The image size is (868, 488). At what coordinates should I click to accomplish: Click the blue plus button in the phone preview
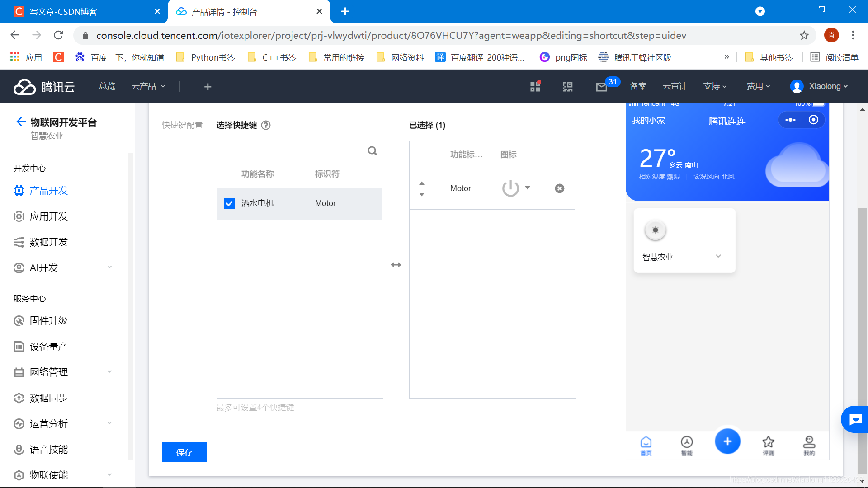pyautogui.click(x=727, y=441)
